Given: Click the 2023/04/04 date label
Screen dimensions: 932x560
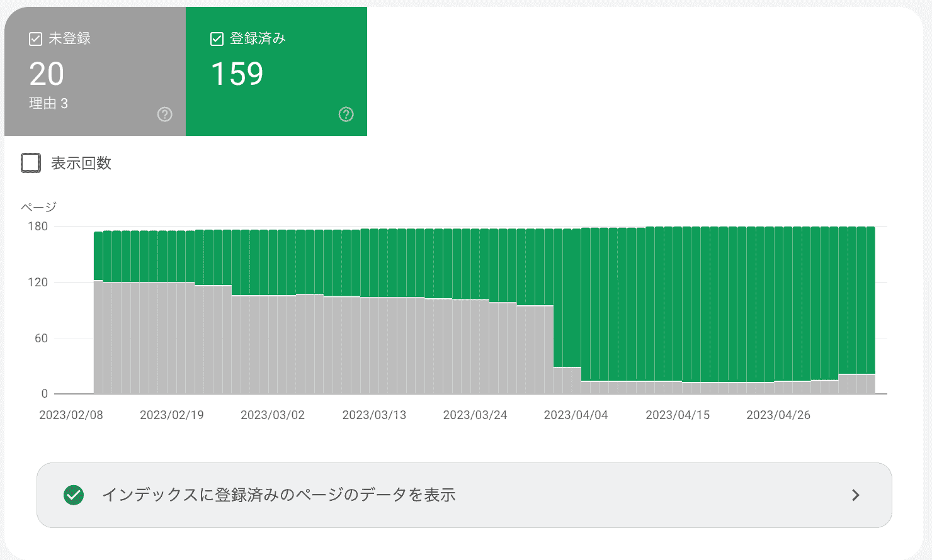Looking at the screenshot, I should (x=576, y=415).
